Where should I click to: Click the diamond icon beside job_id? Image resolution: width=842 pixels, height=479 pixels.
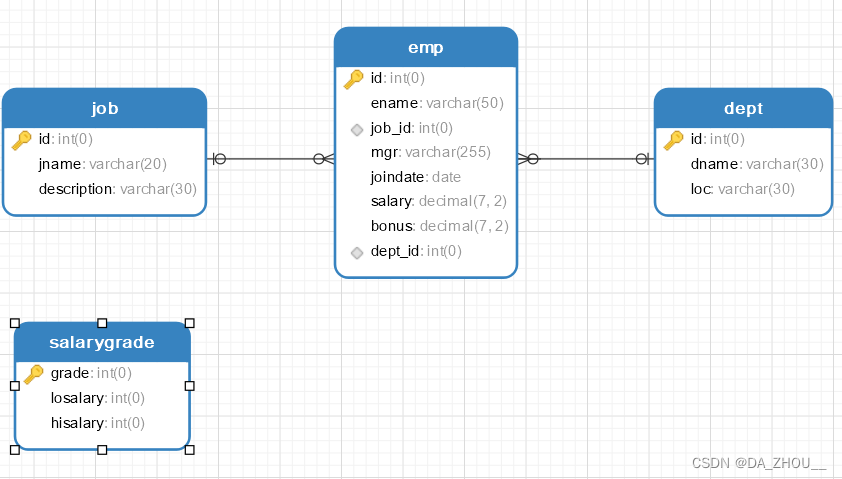[x=355, y=129]
